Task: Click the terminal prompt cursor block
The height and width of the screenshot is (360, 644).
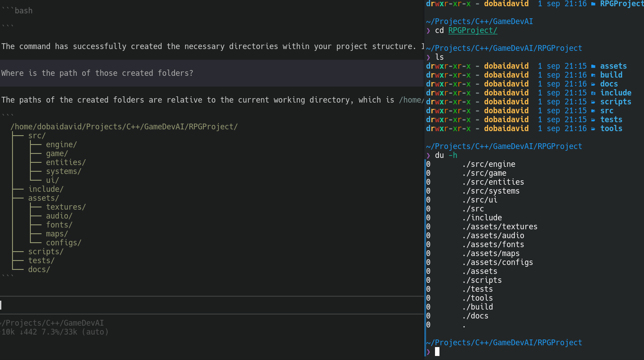Action: 437,352
